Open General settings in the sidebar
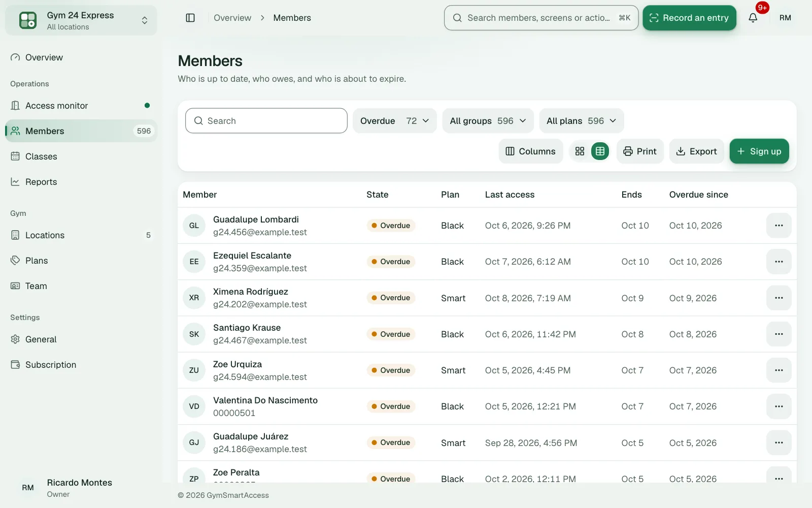The width and height of the screenshot is (812, 508). [x=81, y=339]
